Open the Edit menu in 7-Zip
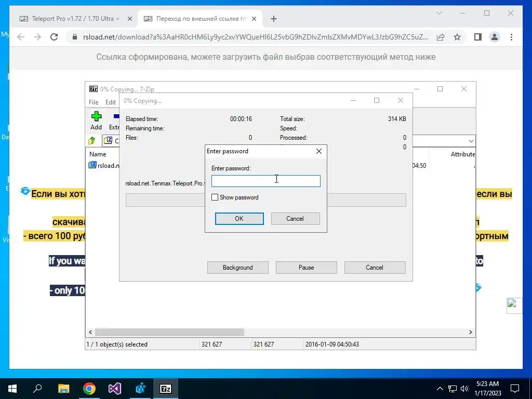532x399 pixels. coord(111,102)
